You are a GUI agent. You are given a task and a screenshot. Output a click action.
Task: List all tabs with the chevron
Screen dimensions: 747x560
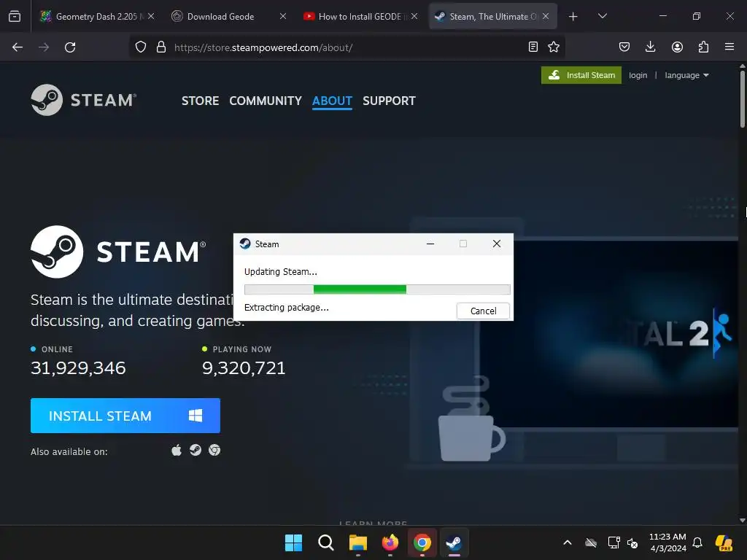click(x=602, y=16)
